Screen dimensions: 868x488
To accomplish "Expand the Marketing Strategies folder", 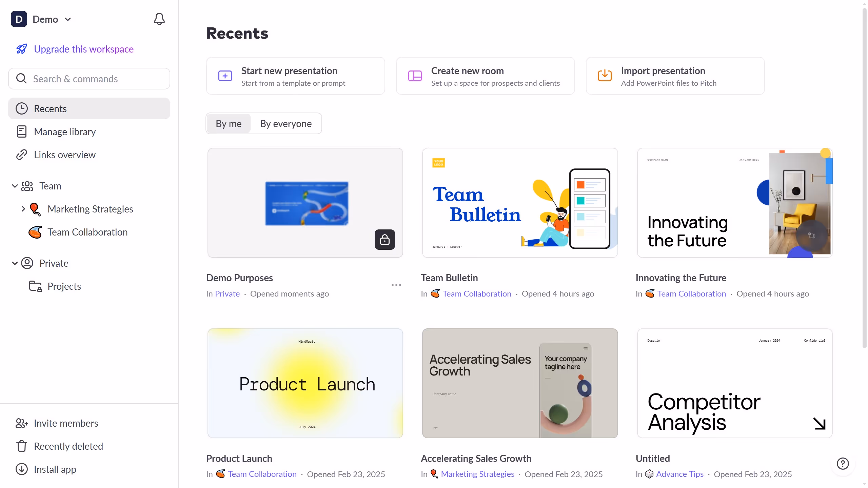I will (23, 209).
